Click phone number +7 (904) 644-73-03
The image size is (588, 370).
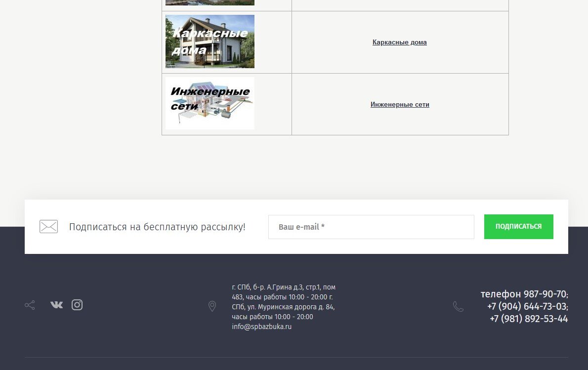pyautogui.click(x=528, y=306)
